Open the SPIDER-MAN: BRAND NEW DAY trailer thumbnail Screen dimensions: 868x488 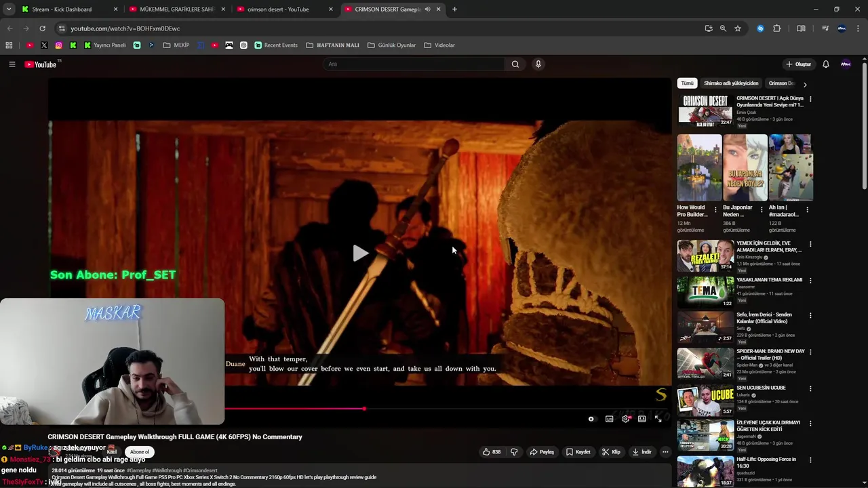click(705, 364)
